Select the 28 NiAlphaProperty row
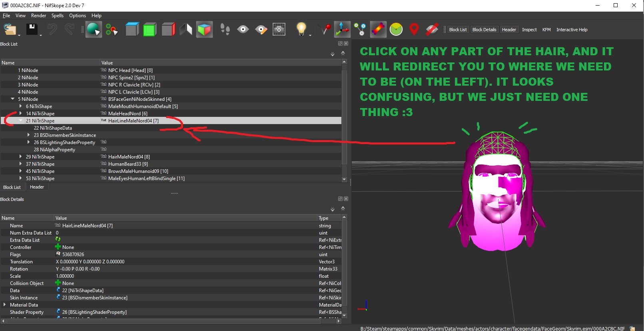This screenshot has width=644, height=331. coord(171,150)
